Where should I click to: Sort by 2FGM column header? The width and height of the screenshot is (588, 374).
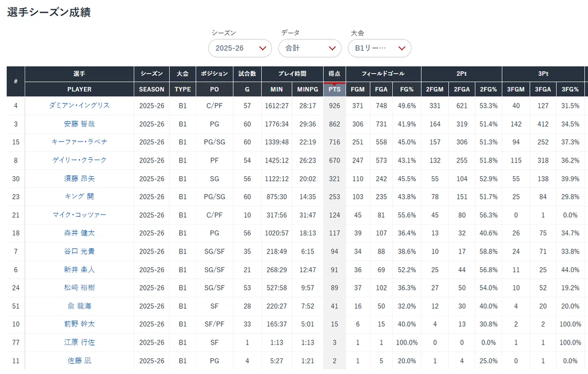[435, 90]
